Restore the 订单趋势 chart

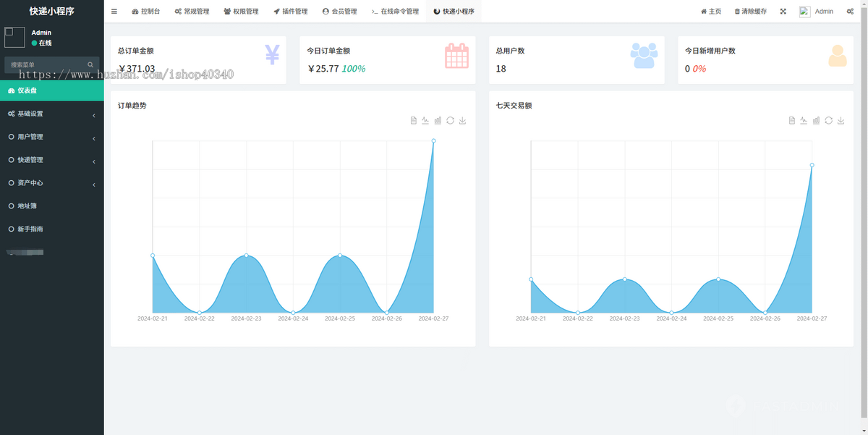[x=450, y=120]
